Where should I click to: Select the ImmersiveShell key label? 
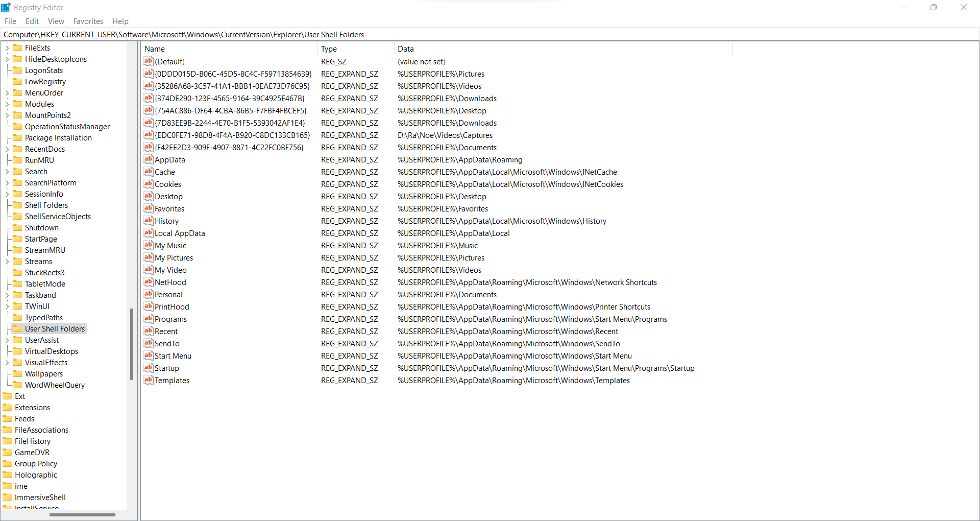click(x=40, y=497)
